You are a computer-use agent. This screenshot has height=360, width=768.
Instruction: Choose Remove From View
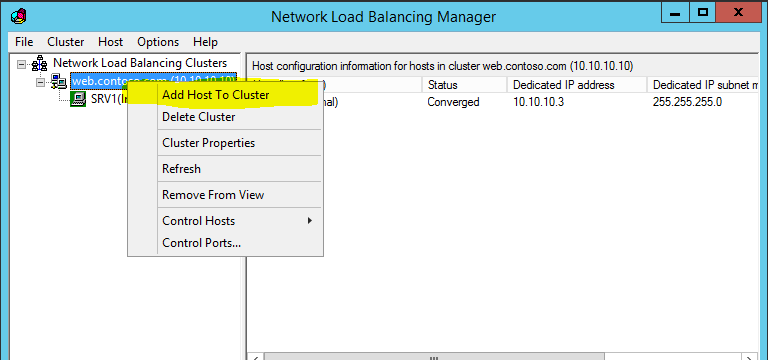(x=225, y=195)
